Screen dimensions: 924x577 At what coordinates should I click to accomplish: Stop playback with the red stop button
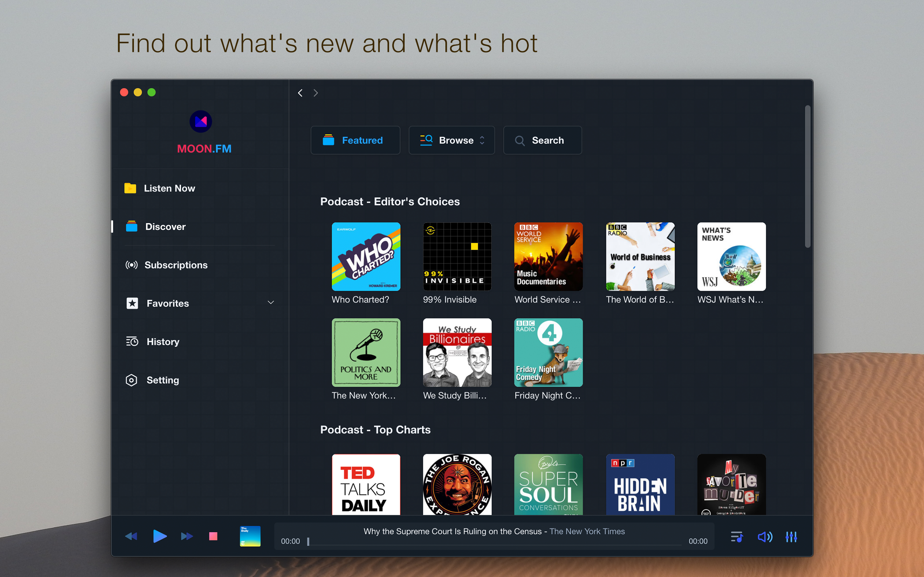[213, 536]
